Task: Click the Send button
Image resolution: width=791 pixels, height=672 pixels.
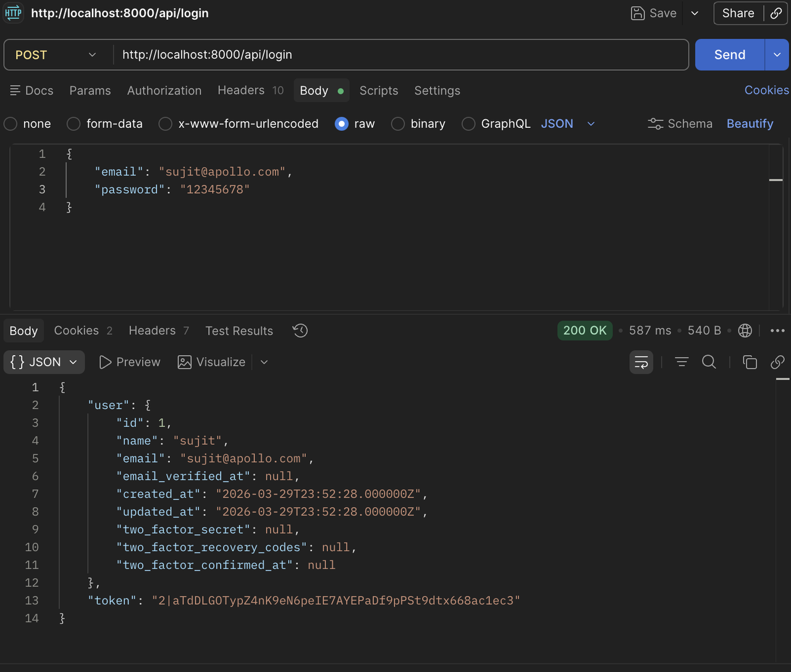Action: point(730,55)
